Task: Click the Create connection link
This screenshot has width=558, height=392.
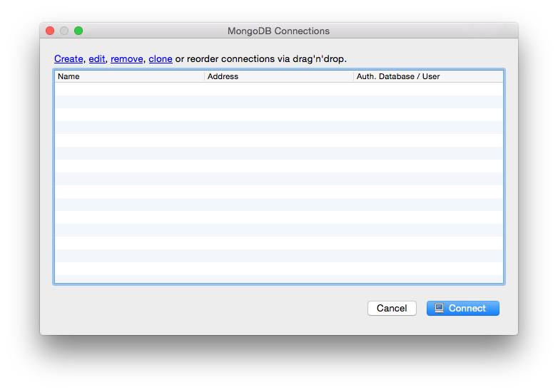Action: tap(69, 58)
